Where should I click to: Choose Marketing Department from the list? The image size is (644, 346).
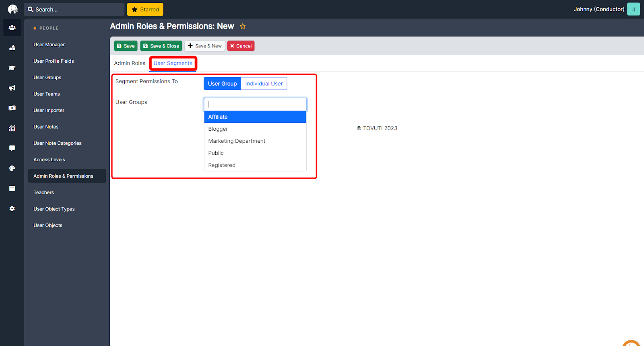click(x=255, y=141)
